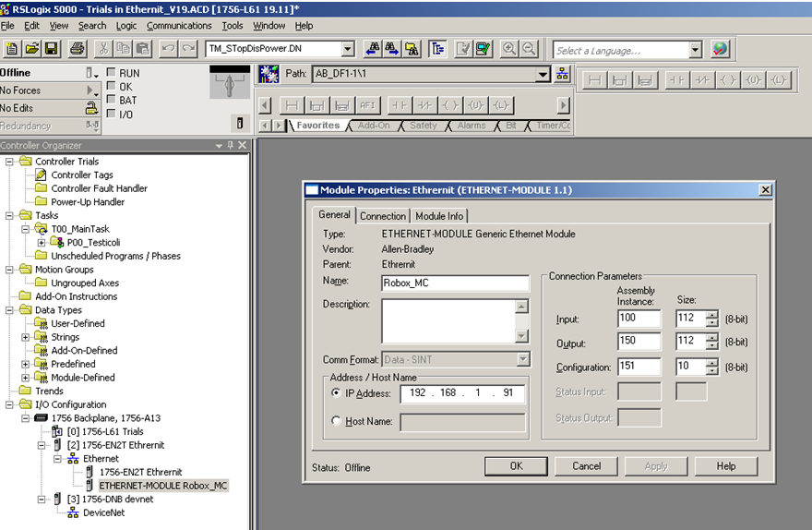The height and width of the screenshot is (530, 812).
Task: Click the Cut scissors icon
Action: (103, 49)
